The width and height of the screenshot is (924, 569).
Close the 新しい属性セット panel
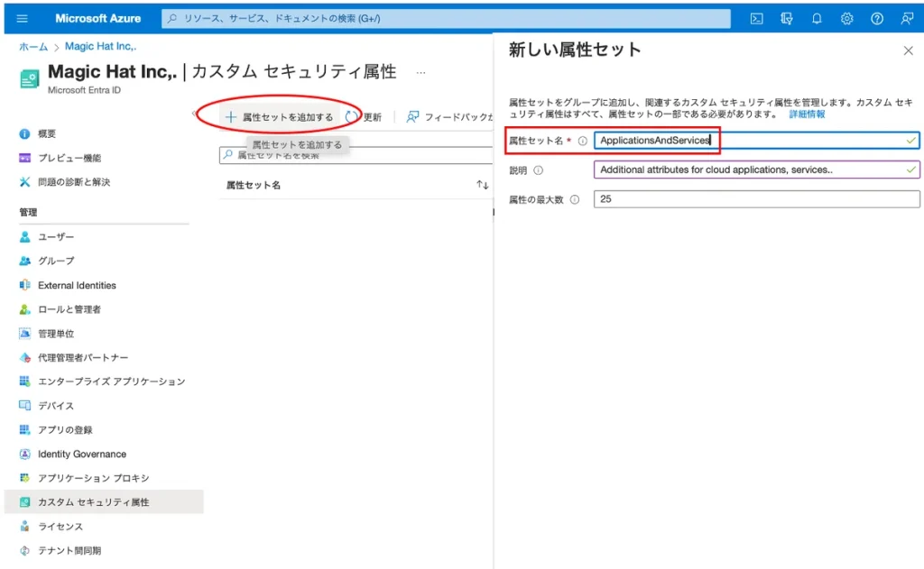tap(908, 50)
